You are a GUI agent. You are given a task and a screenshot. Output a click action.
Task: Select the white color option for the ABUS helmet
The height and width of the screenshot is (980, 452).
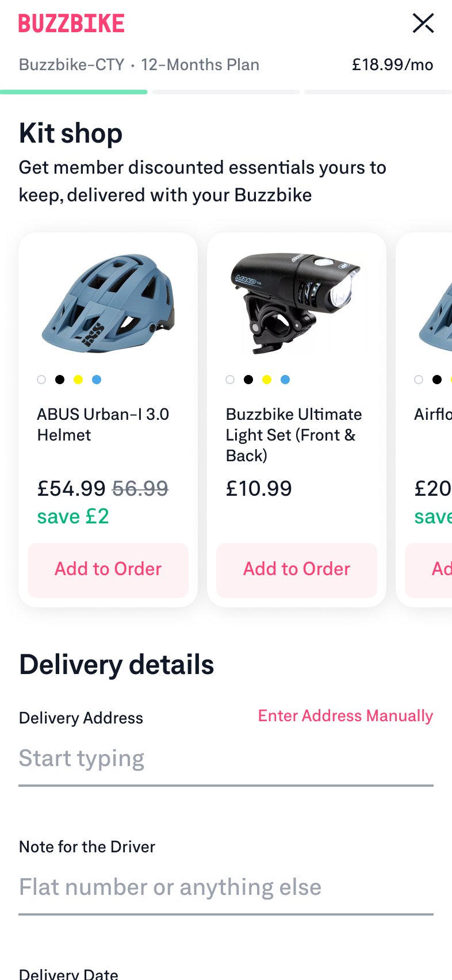coord(41,380)
